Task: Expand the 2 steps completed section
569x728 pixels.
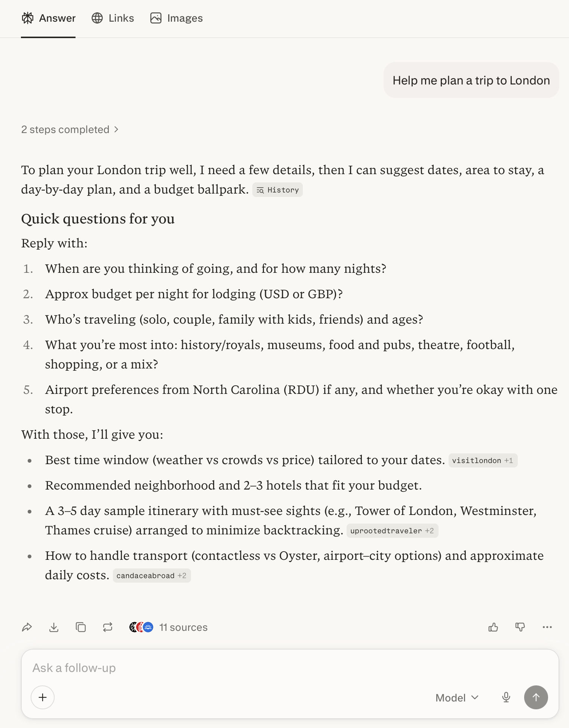Action: (70, 129)
